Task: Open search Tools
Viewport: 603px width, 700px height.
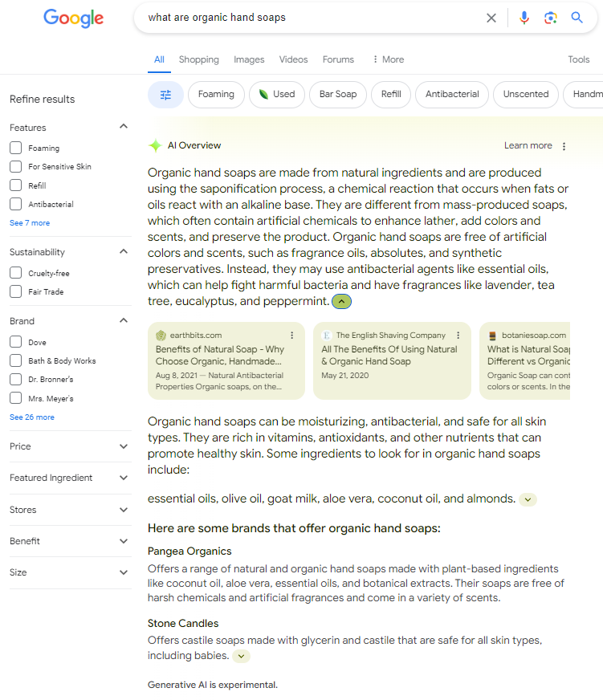Action: coord(578,59)
